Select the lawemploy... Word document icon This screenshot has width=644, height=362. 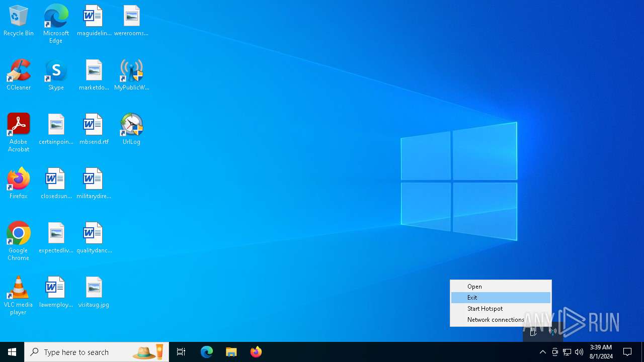56,293
